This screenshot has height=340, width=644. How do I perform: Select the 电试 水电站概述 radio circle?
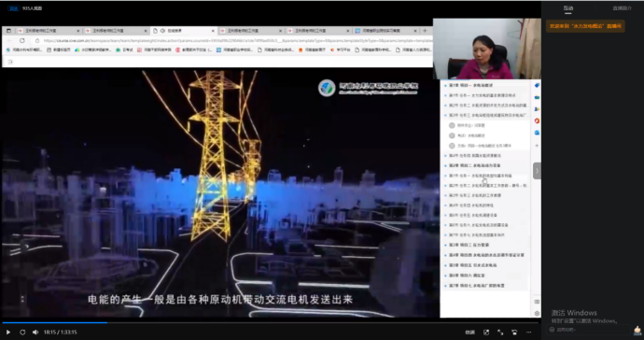point(452,135)
